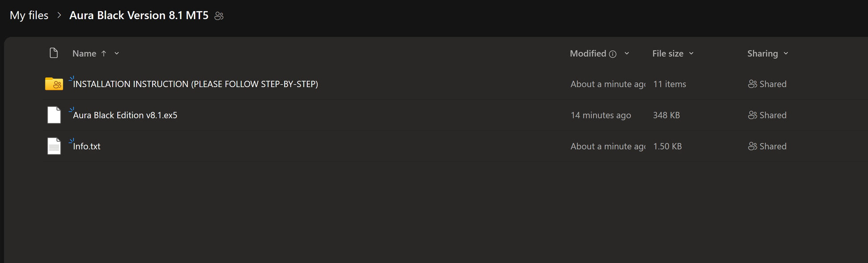
Task: Open the File size column dropdown
Action: [691, 54]
